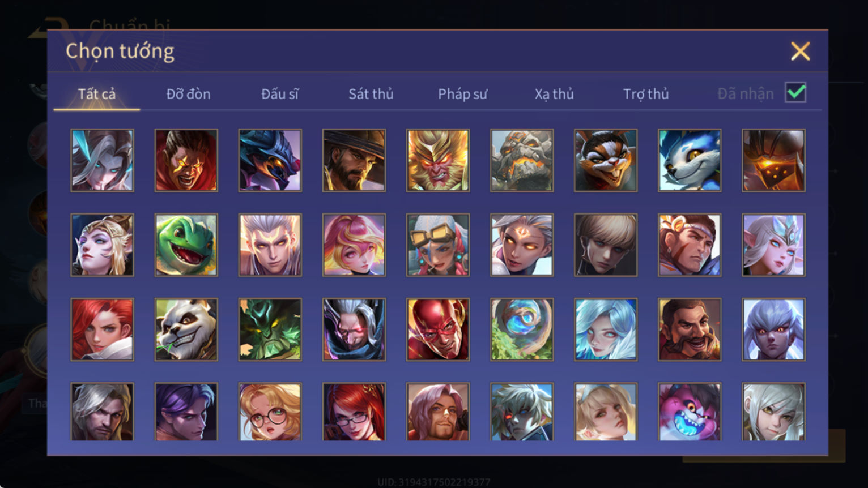Image resolution: width=868 pixels, height=488 pixels.
Task: Pick the cowboy hat bearded hero
Action: (x=354, y=160)
